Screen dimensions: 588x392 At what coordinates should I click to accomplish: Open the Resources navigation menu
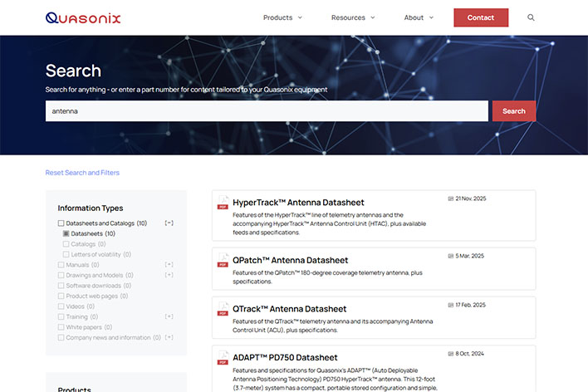(x=353, y=17)
